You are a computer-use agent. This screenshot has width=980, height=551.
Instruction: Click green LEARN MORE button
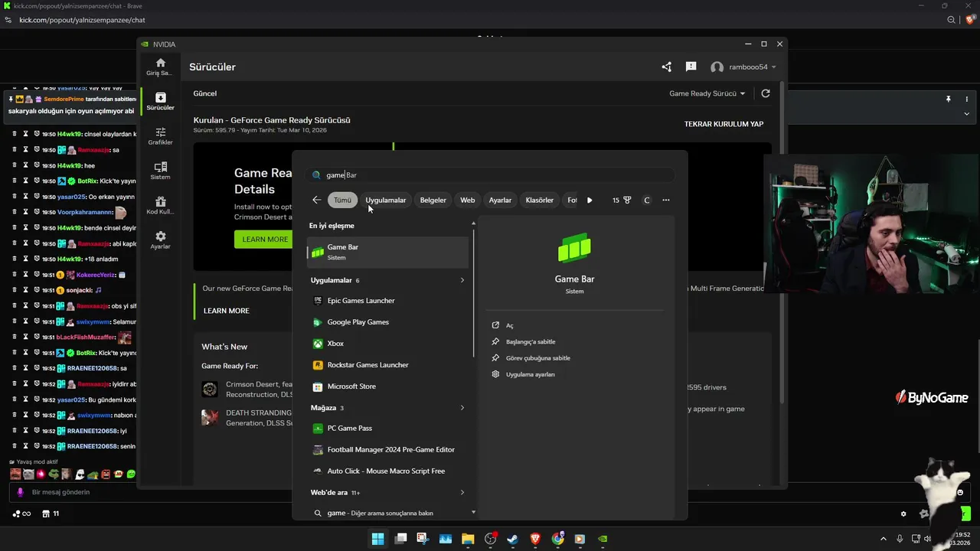pos(265,240)
